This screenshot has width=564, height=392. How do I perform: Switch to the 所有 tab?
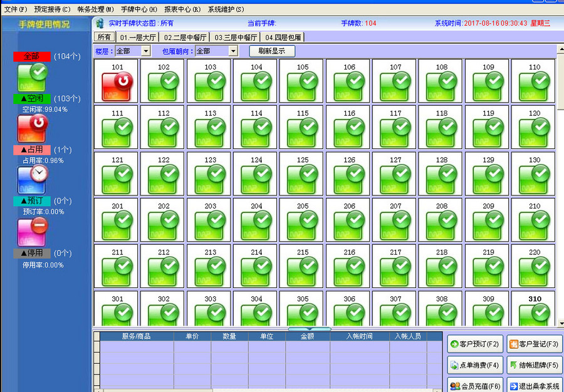tap(104, 37)
